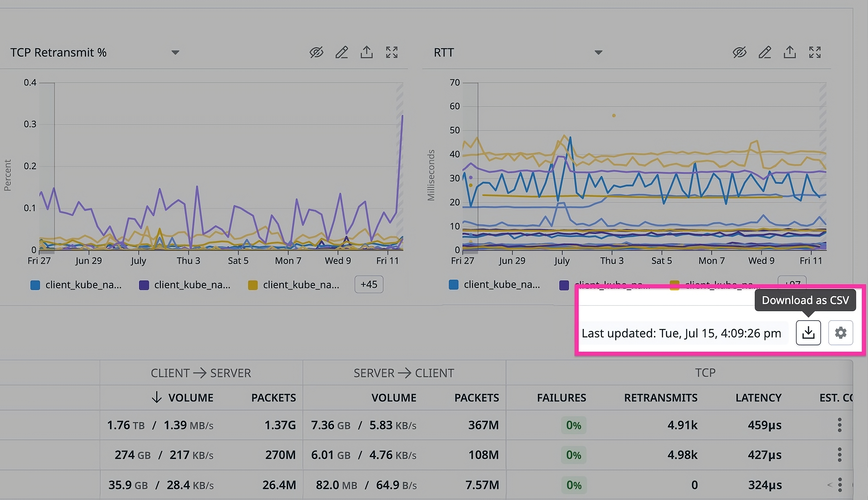Image resolution: width=868 pixels, height=500 pixels.
Task: Open table settings via gear icon
Action: pos(841,332)
